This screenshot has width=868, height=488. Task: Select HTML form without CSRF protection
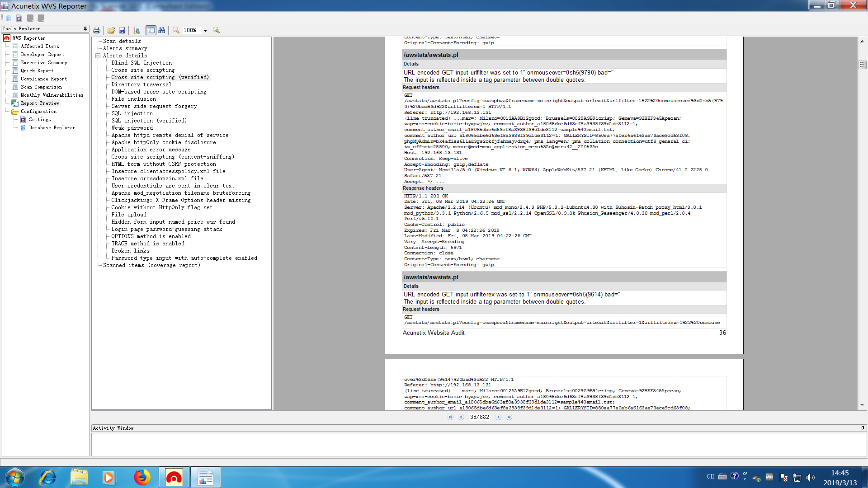pyautogui.click(x=164, y=164)
